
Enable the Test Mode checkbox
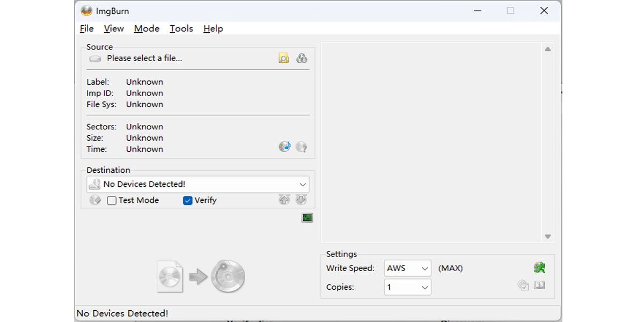click(112, 201)
